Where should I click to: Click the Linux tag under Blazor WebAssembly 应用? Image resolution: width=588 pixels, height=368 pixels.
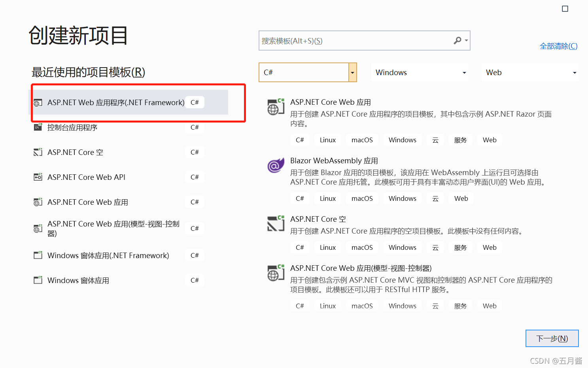(x=328, y=198)
